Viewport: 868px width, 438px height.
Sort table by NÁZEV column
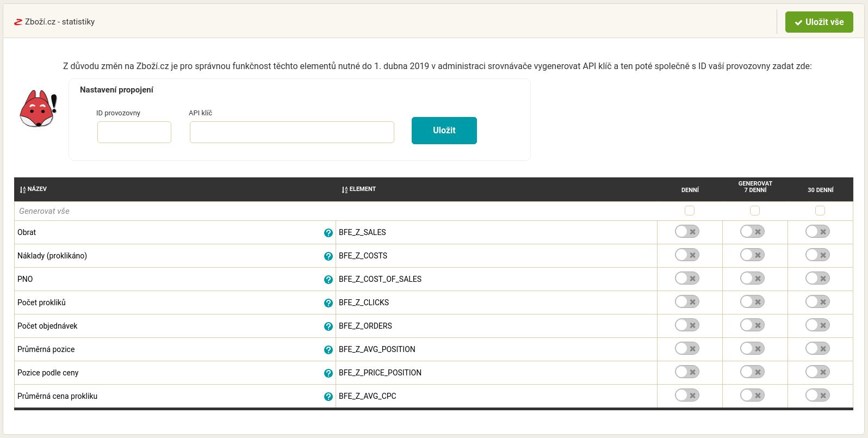click(33, 189)
